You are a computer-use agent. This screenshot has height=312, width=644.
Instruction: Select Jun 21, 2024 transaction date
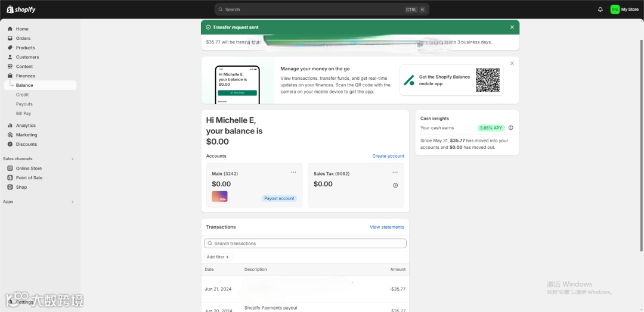pyautogui.click(x=218, y=289)
